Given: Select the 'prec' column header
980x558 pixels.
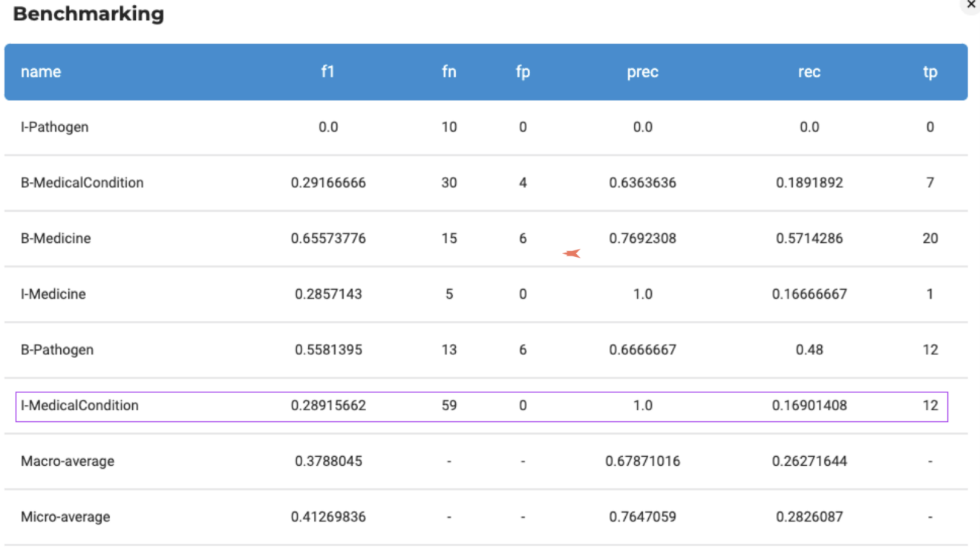Looking at the screenshot, I should pos(642,72).
